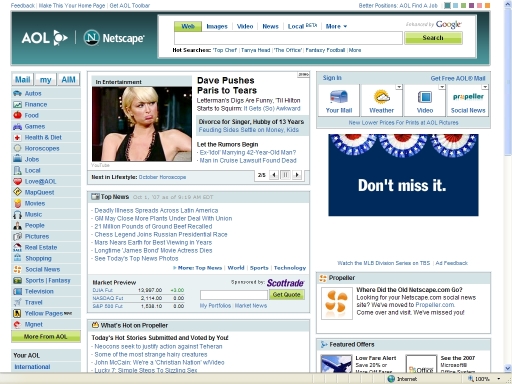512x384 pixels.
Task: Switch to the AIM tab
Action: (69, 80)
